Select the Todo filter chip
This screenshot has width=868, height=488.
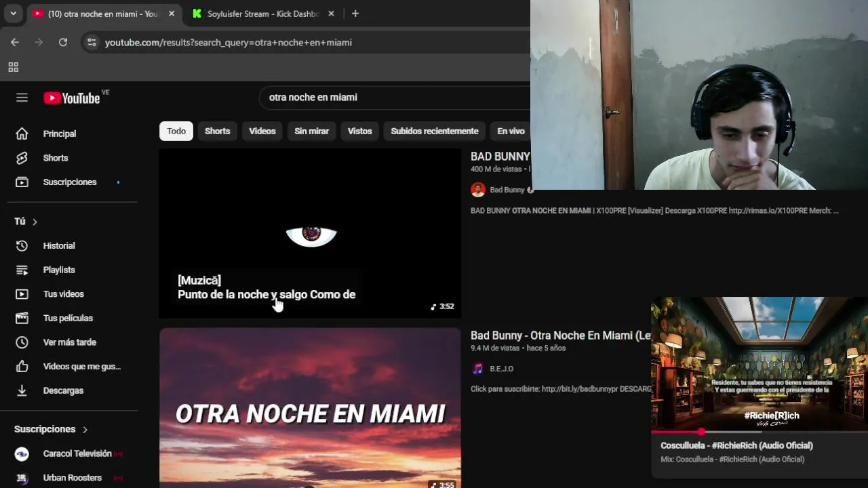click(x=176, y=131)
